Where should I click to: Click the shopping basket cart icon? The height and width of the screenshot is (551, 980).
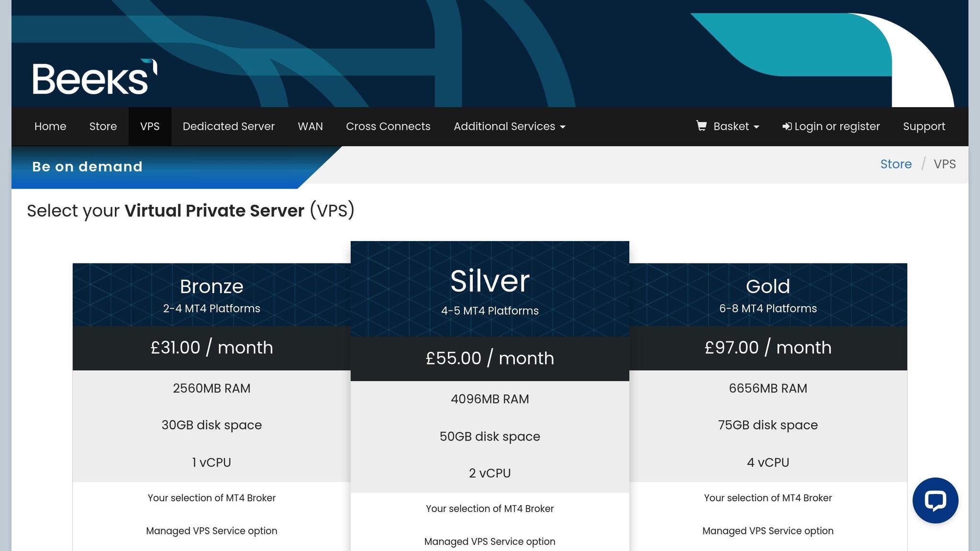[x=701, y=126]
